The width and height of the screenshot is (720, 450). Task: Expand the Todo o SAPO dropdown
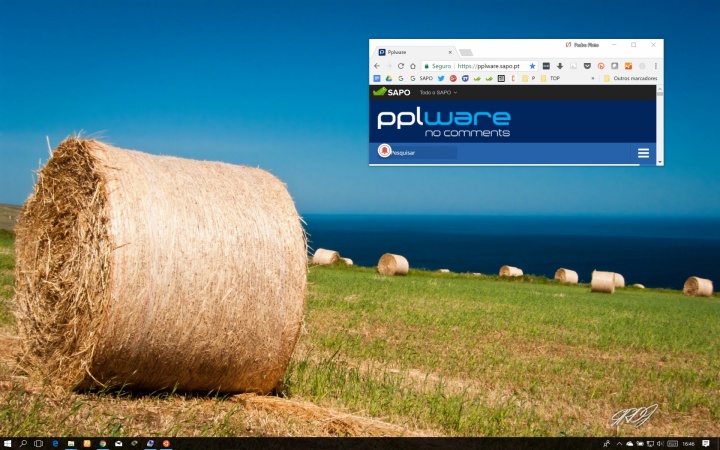438,92
